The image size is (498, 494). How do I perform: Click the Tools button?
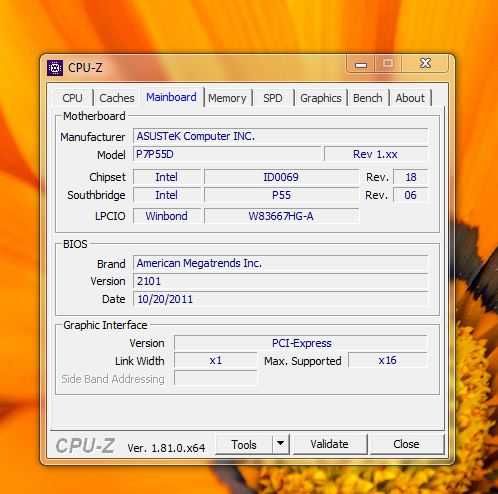pyautogui.click(x=244, y=444)
